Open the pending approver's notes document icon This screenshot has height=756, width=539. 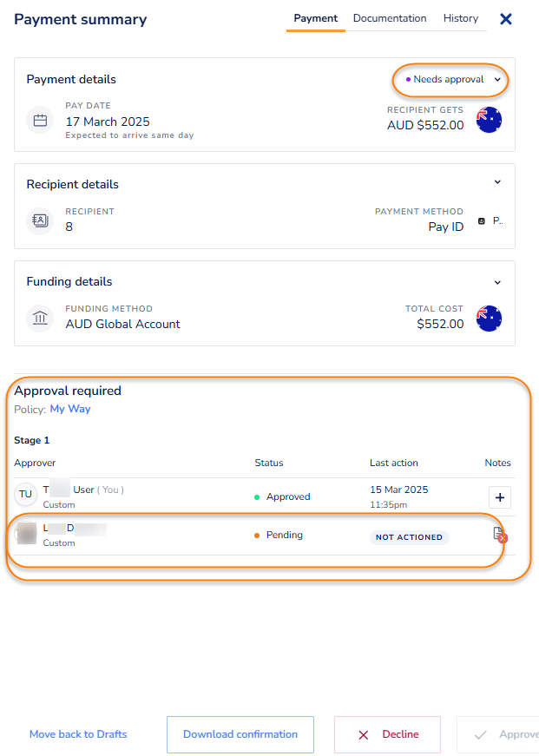pyautogui.click(x=499, y=535)
